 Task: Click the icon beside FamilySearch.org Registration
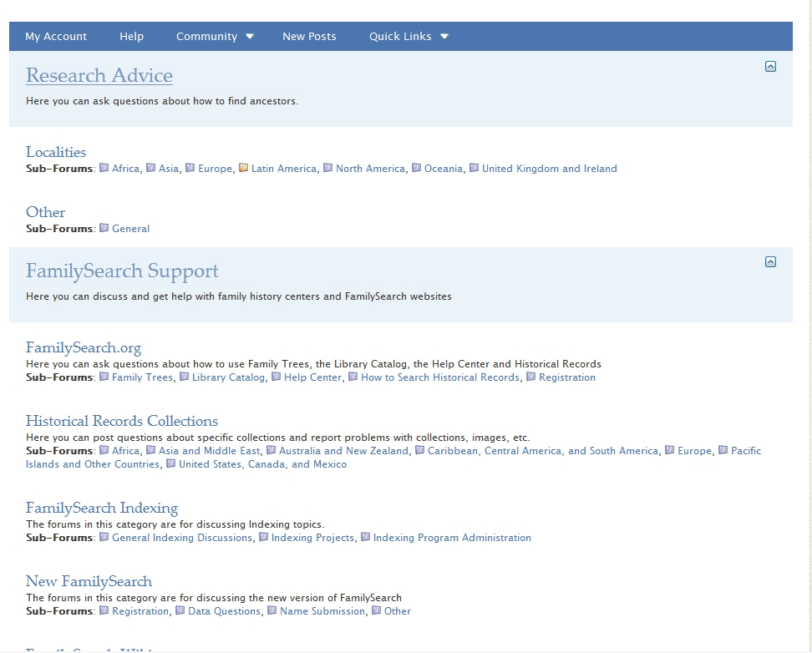[x=530, y=377]
